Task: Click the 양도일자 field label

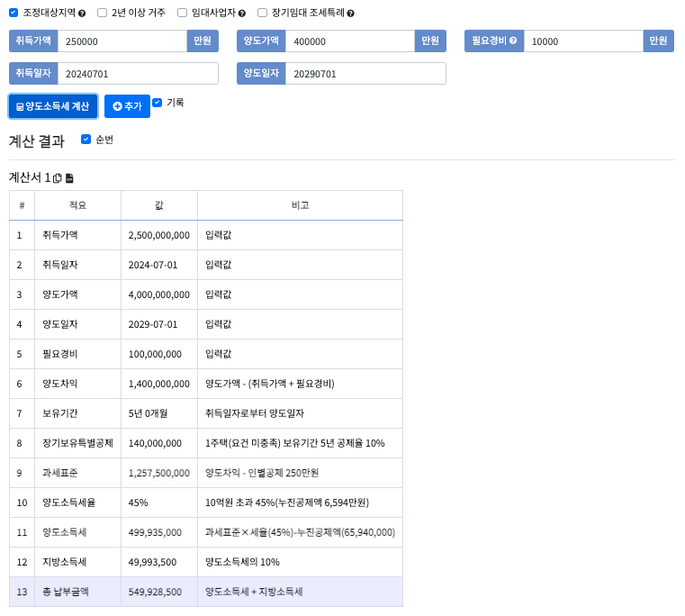Action: [261, 74]
